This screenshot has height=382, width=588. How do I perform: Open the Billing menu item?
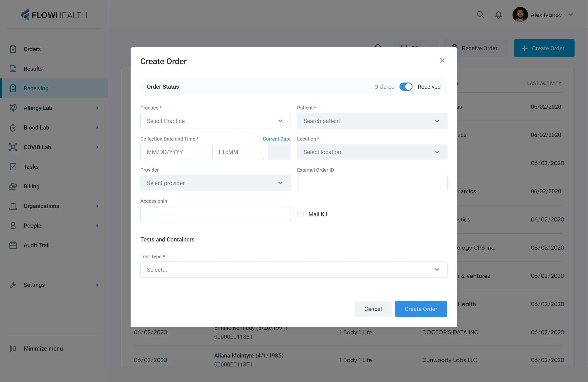[54, 186]
